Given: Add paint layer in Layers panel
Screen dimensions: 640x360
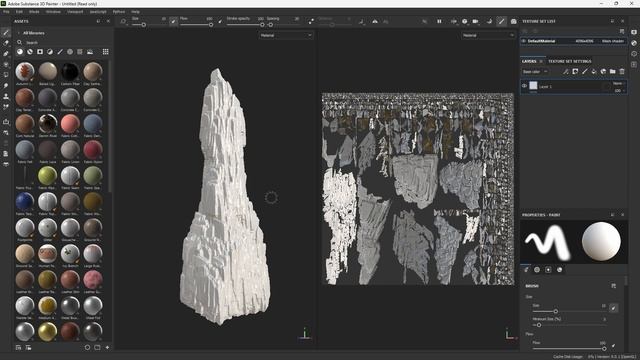Looking at the screenshot, I should pyautogui.click(x=584, y=71).
